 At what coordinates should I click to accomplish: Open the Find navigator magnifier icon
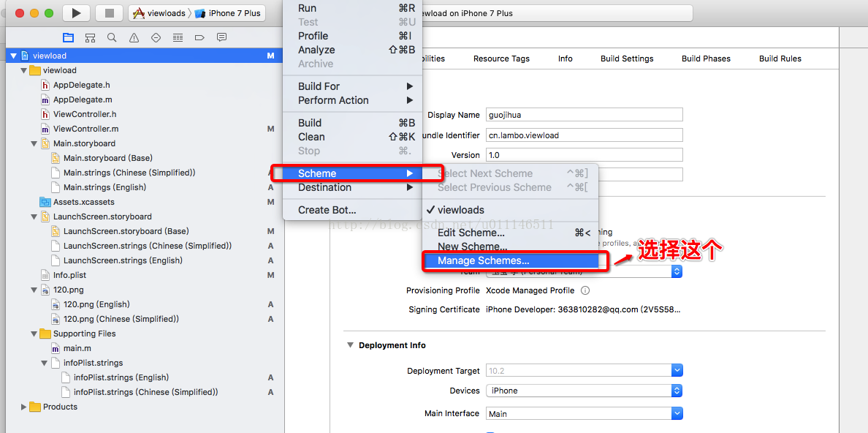(x=112, y=38)
